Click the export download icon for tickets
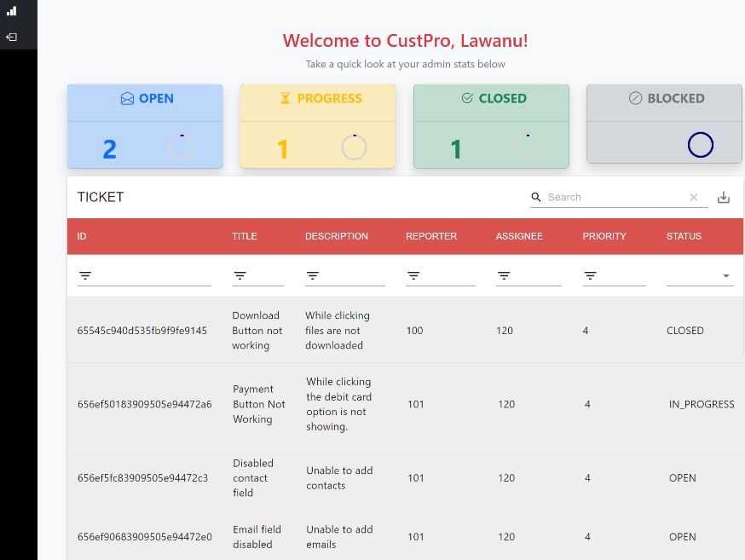 (723, 197)
